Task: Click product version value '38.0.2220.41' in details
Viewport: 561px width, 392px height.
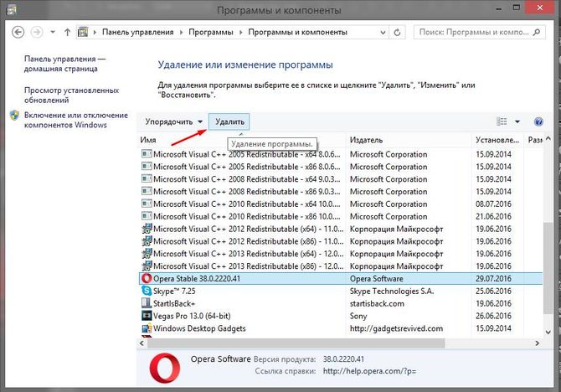Action: tap(343, 359)
